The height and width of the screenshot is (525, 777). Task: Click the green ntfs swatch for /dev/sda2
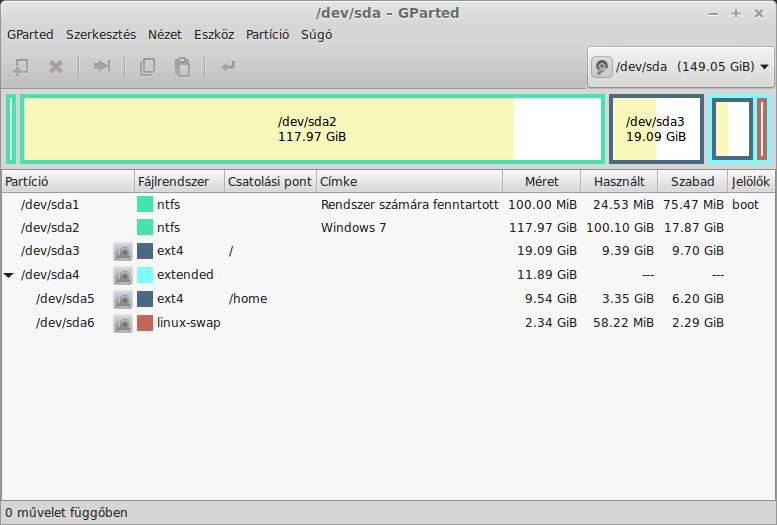tap(145, 228)
